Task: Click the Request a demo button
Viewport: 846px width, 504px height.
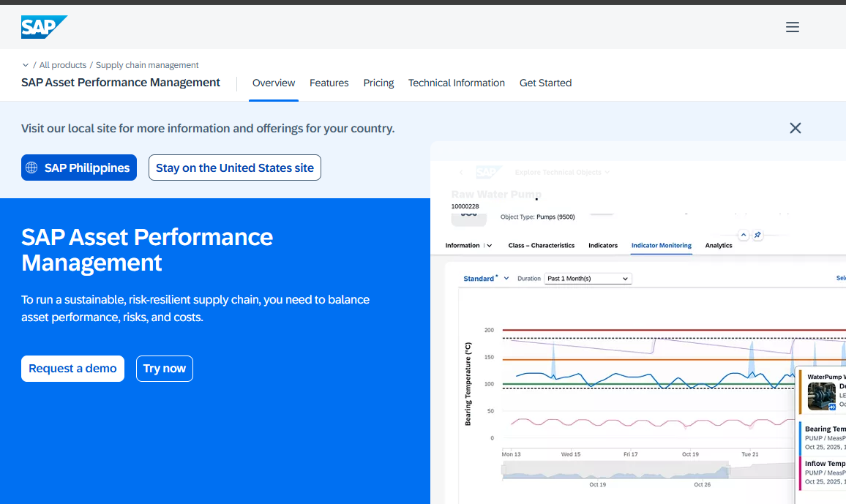Action: [x=73, y=369]
